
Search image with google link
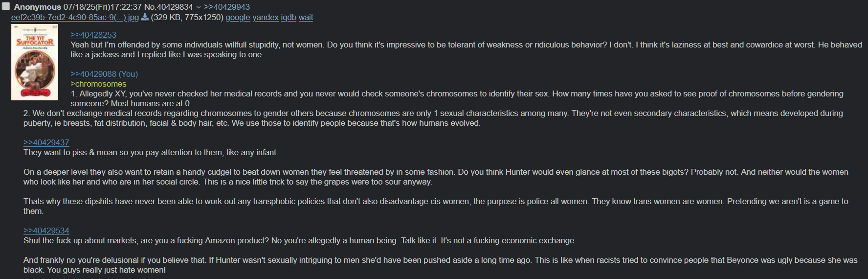tap(238, 18)
